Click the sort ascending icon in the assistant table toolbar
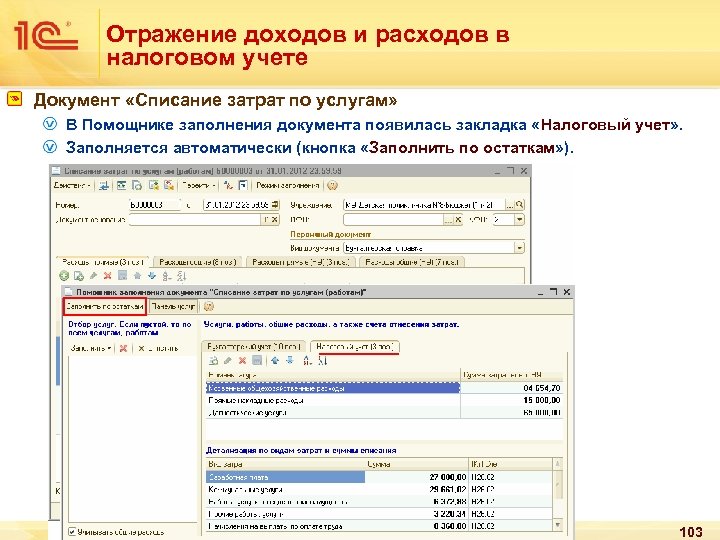 (308, 361)
